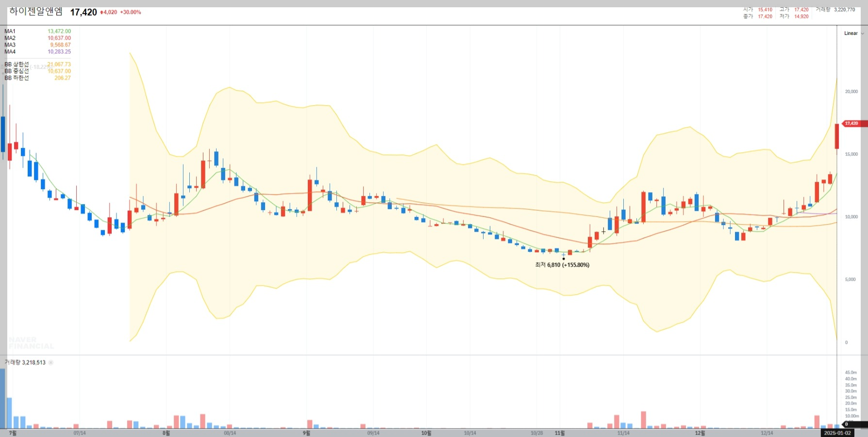
Task: Click the 20,000 price axis label
Action: pos(851,92)
